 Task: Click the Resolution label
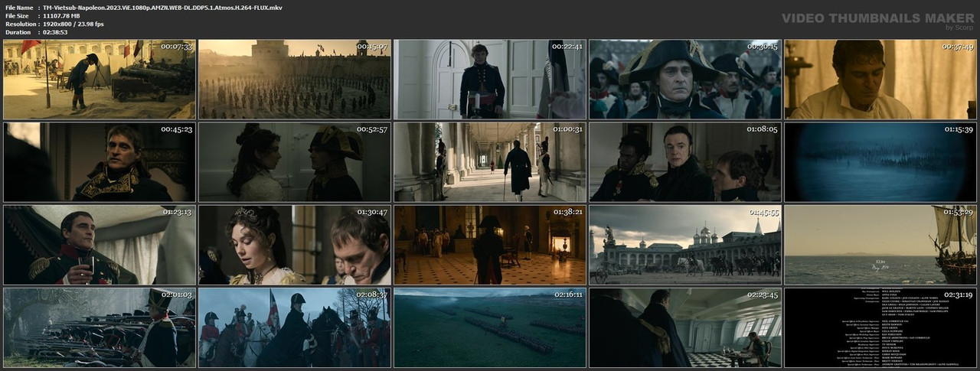pyautogui.click(x=21, y=24)
